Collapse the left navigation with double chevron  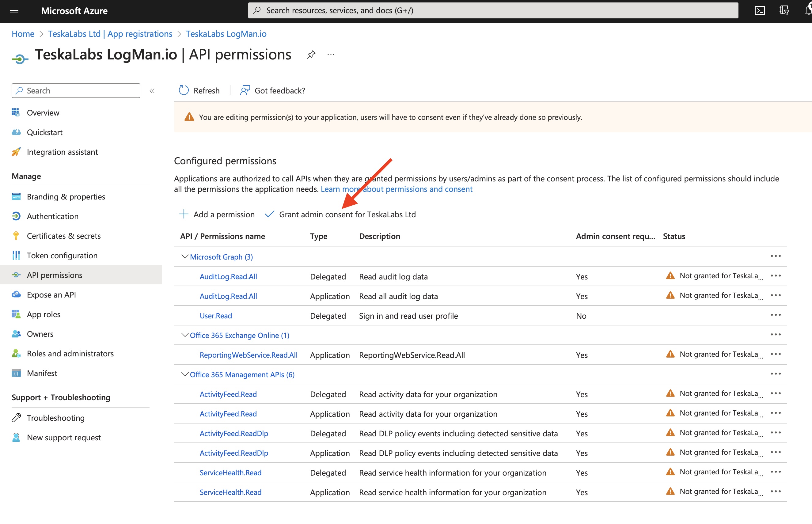pyautogui.click(x=152, y=90)
